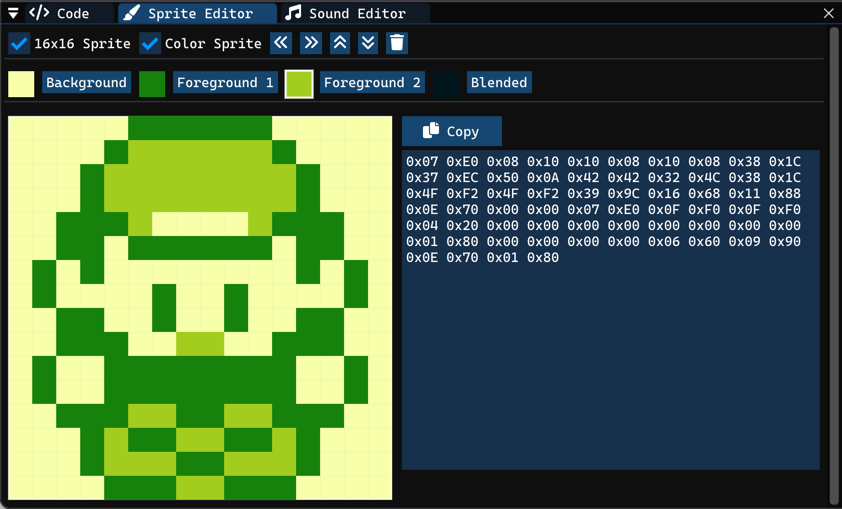Select the Foreground 1 button
The image size is (842, 509).
tap(225, 83)
